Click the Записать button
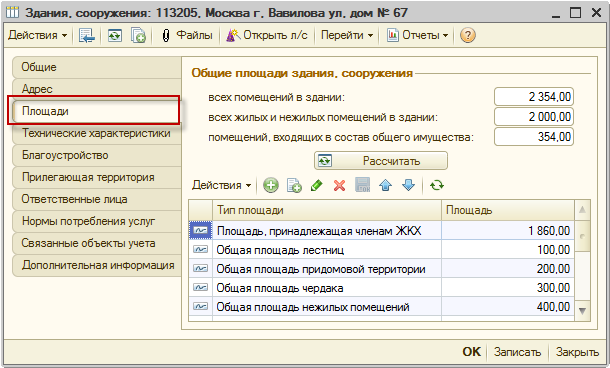The height and width of the screenshot is (368, 610). 517,352
